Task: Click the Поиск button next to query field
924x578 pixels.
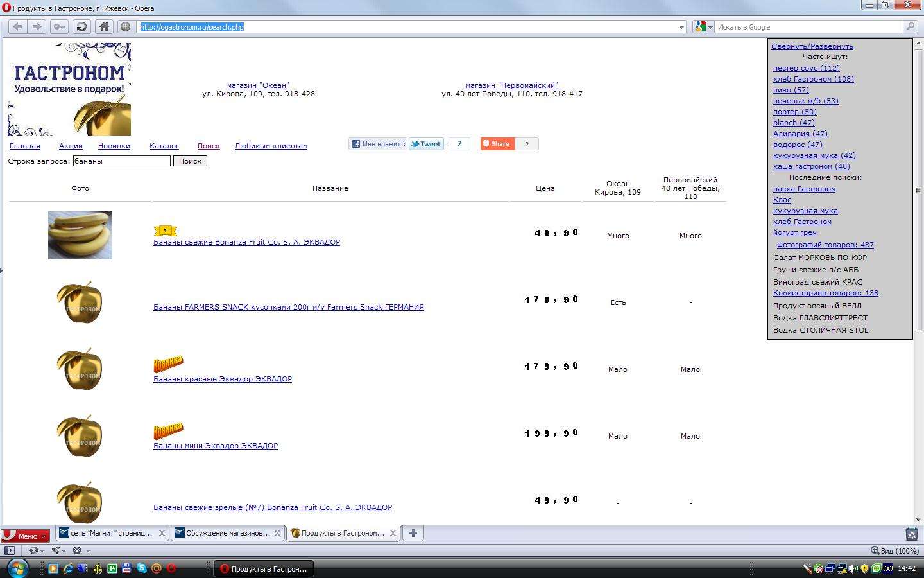Action: pyautogui.click(x=190, y=161)
